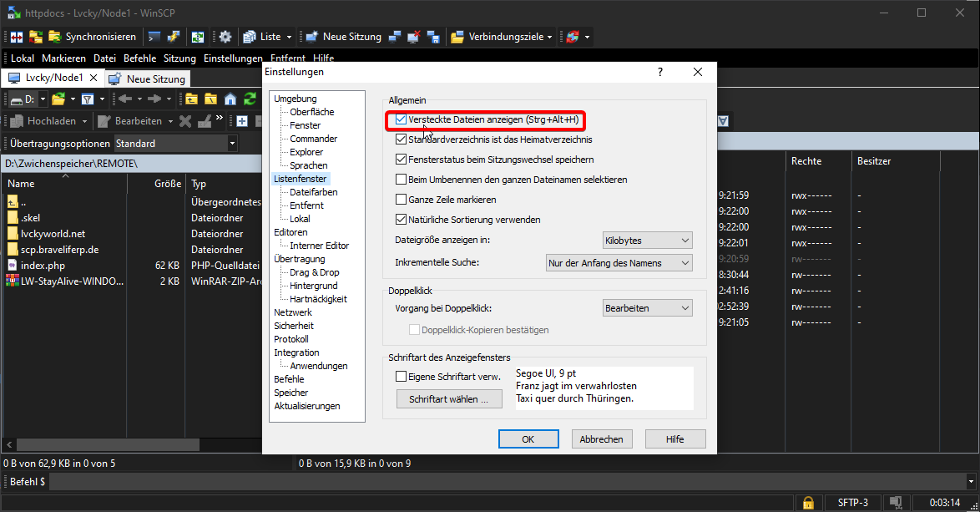Expand the Vorgang bei Doppelklick dropdown
The height and width of the screenshot is (512, 980).
648,308
